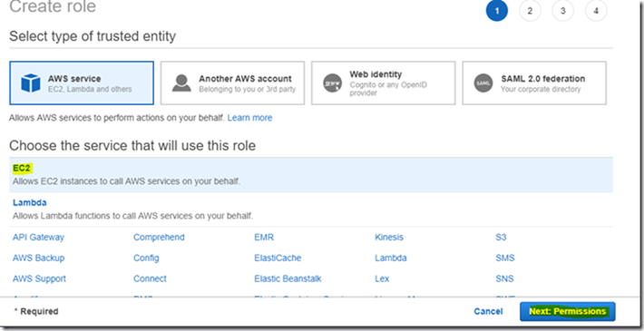This screenshot has width=644, height=331.
Task: Click the Another AWS account person icon
Action: [181, 83]
